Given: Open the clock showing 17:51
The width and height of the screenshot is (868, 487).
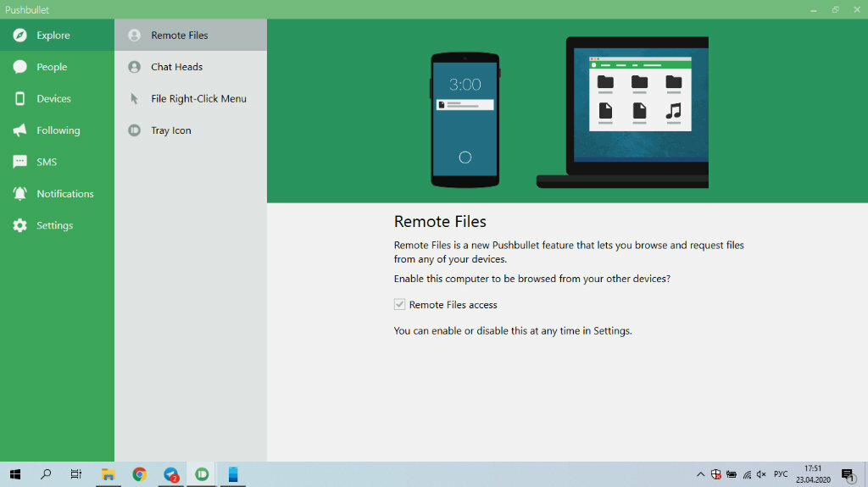Looking at the screenshot, I should [x=813, y=474].
